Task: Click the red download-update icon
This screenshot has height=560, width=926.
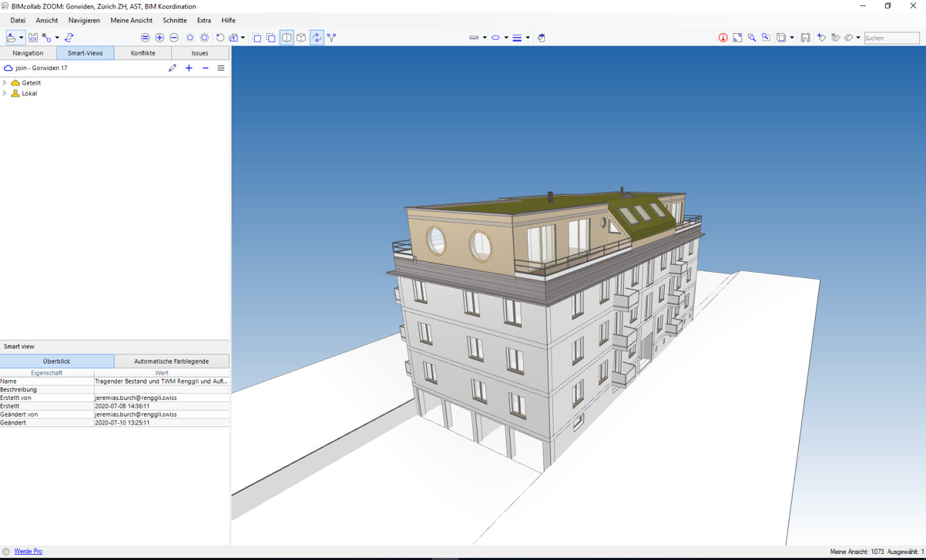Action: pos(722,38)
